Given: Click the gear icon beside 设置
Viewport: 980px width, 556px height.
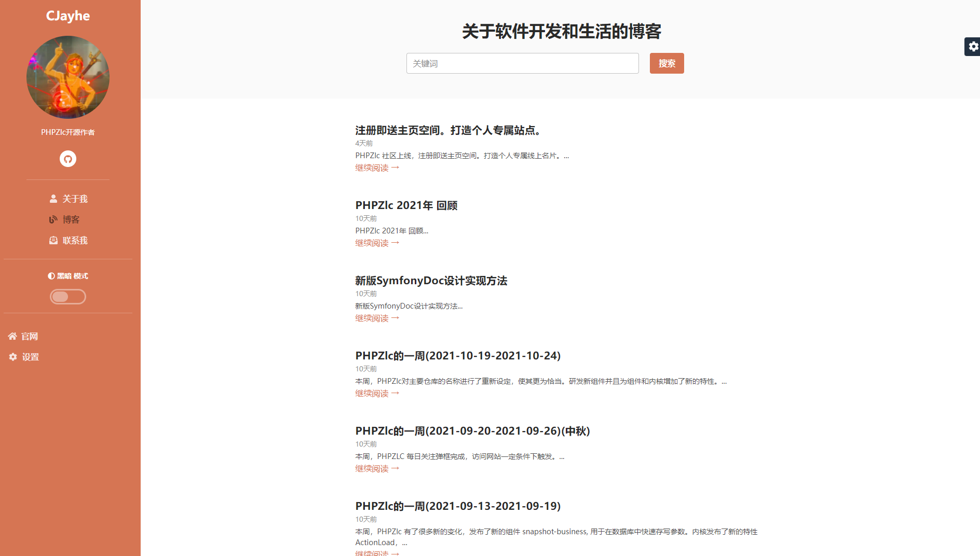Looking at the screenshot, I should pos(13,357).
